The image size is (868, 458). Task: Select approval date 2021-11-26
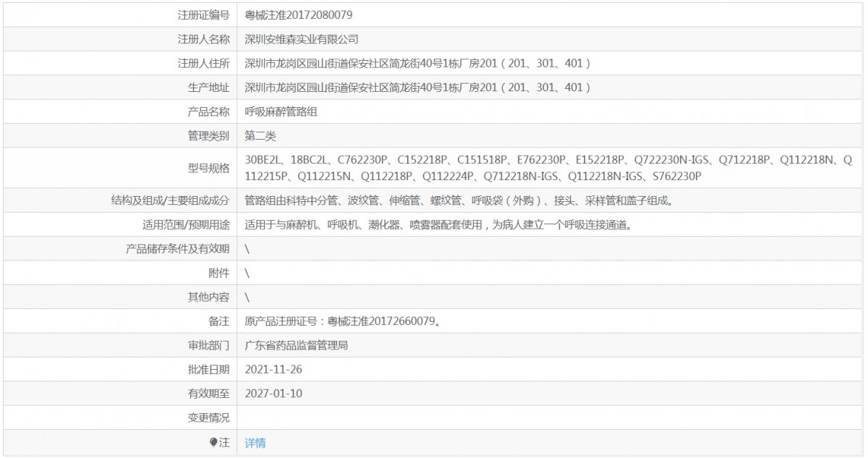pyautogui.click(x=273, y=369)
